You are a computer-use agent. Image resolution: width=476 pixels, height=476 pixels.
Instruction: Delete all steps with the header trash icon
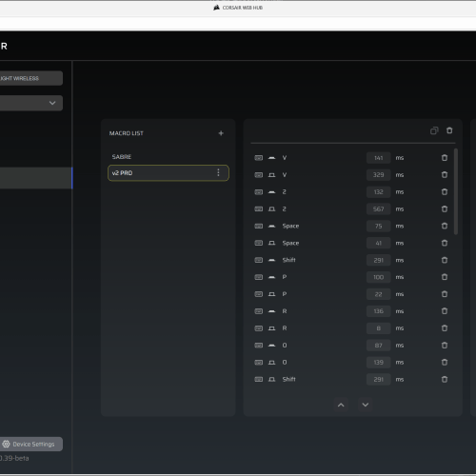point(449,130)
